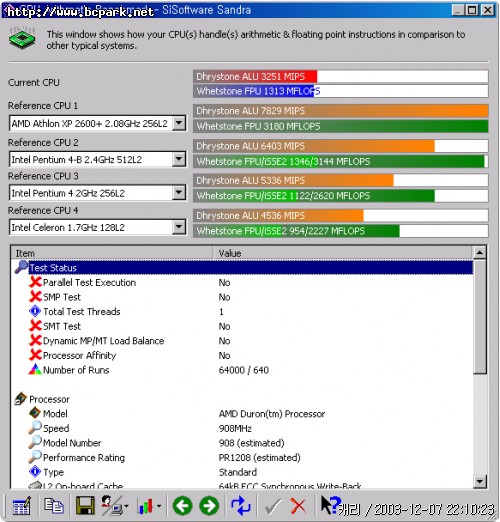The width and height of the screenshot is (500, 522).
Task: Click the magnifier icon beside Speed
Action: coord(35,428)
